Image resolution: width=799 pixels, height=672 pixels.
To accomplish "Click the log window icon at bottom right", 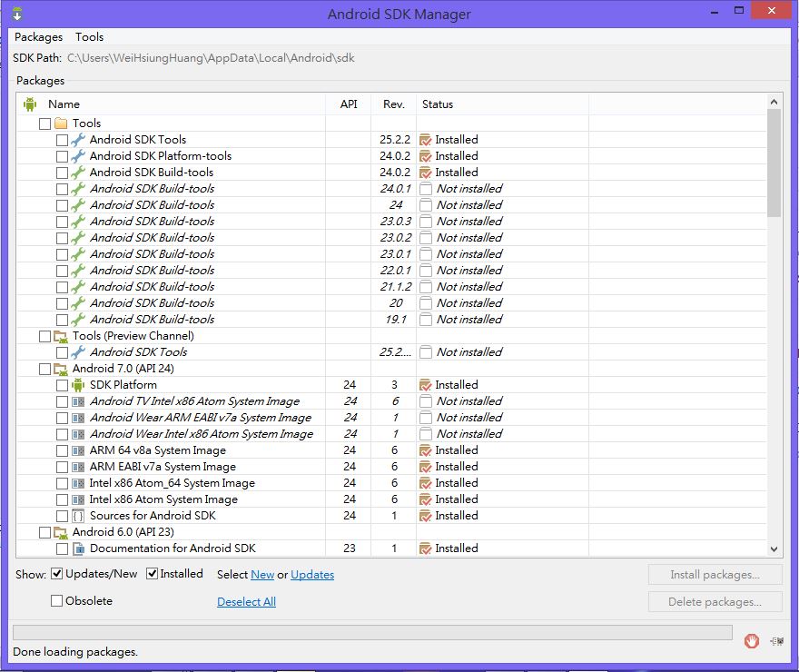I will (777, 641).
